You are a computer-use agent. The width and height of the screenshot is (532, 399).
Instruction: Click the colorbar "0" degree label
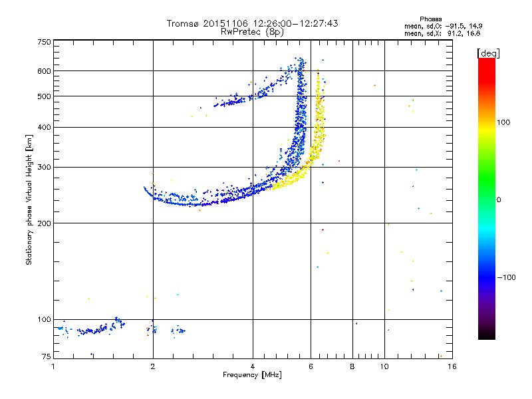click(x=499, y=200)
